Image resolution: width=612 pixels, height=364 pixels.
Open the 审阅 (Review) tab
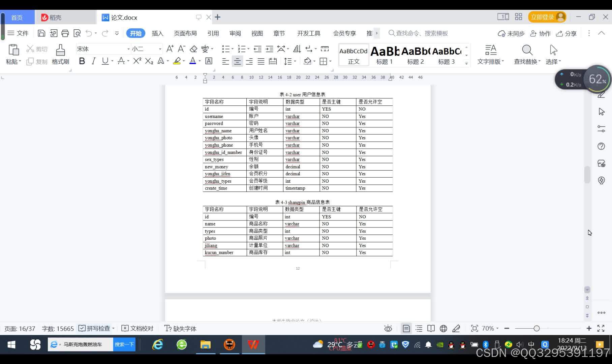point(235,33)
